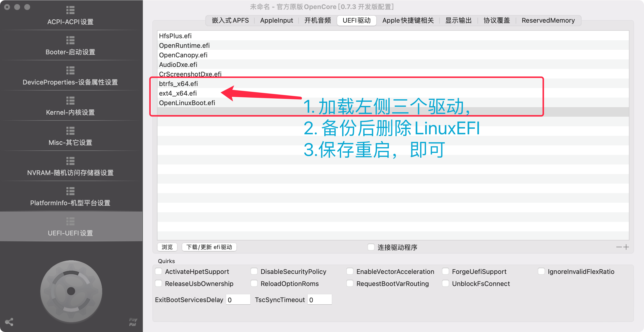The height and width of the screenshot is (332, 644).
Task: Click the ExitBootServicesDelay input field
Action: (x=238, y=300)
